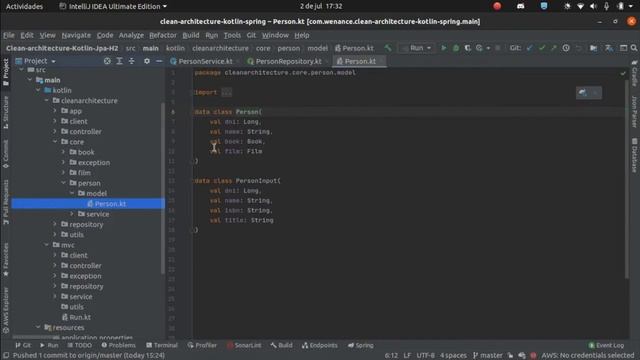The image size is (640, 360).
Task: Click the UTF-8 encoding in status bar
Action: click(x=425, y=356)
